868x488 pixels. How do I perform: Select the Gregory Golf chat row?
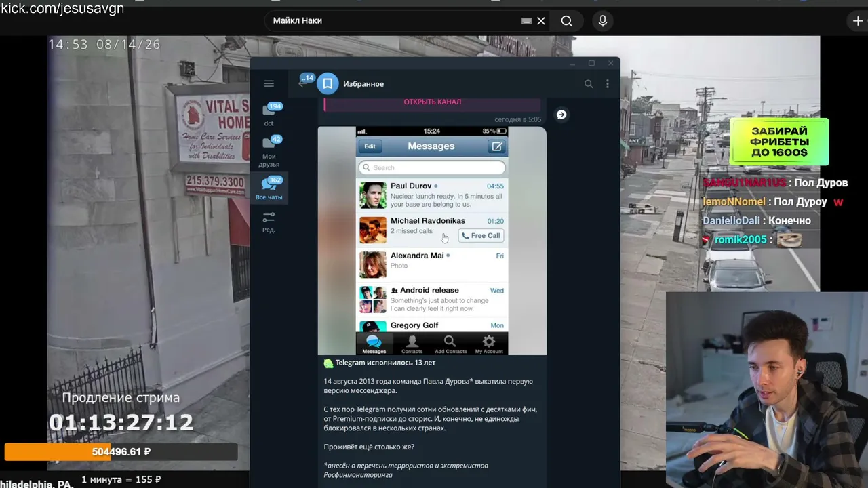click(432, 325)
